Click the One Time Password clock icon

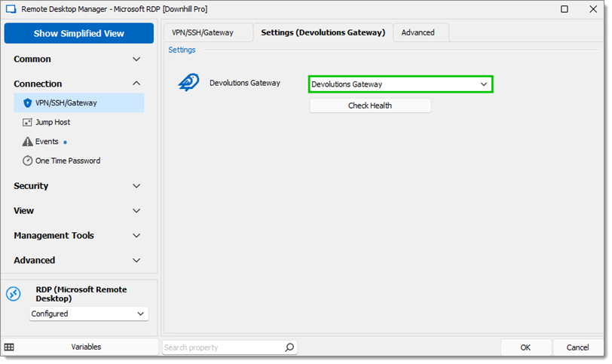[27, 161]
